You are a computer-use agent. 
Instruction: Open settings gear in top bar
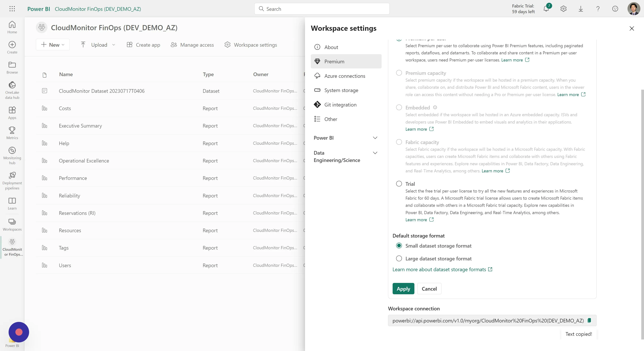coord(563,9)
